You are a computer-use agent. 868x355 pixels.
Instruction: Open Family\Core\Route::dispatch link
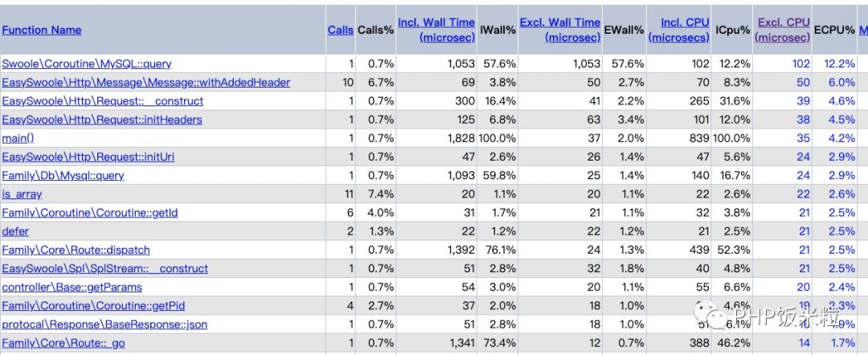coord(76,250)
